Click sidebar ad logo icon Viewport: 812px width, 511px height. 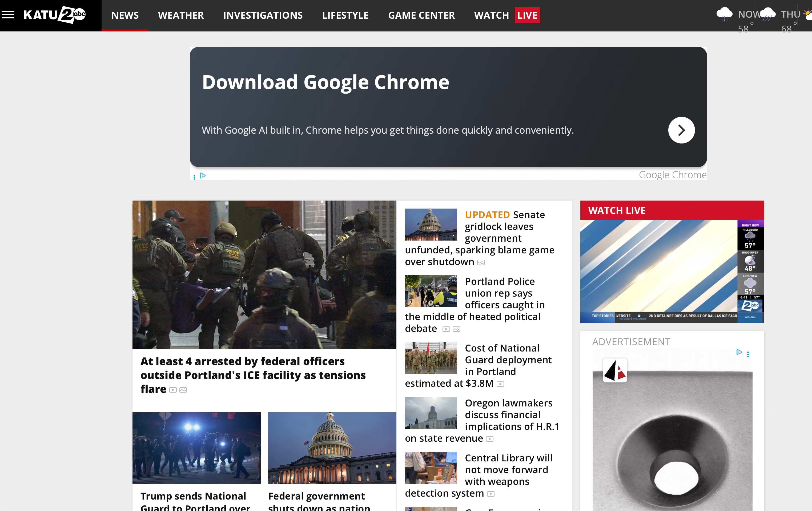point(615,370)
